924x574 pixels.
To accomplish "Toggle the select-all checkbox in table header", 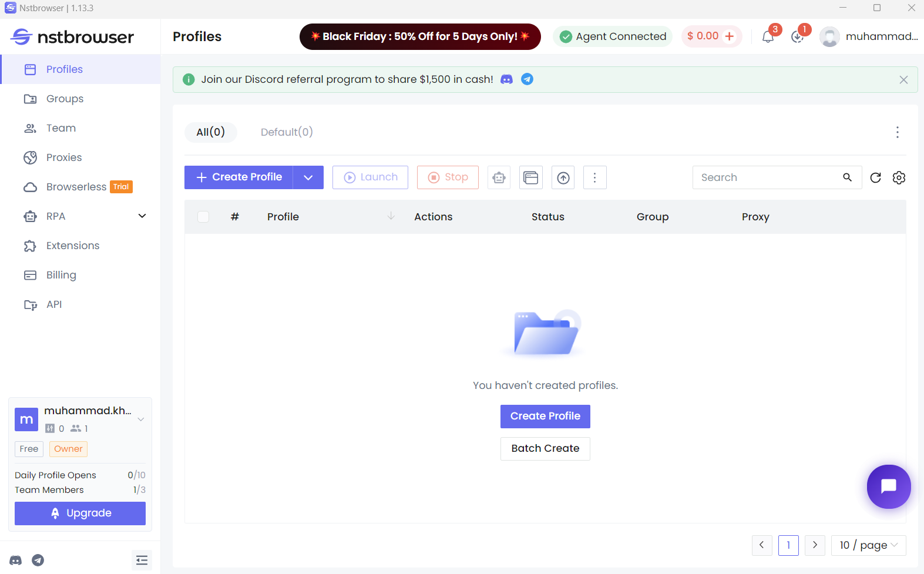I will point(203,217).
